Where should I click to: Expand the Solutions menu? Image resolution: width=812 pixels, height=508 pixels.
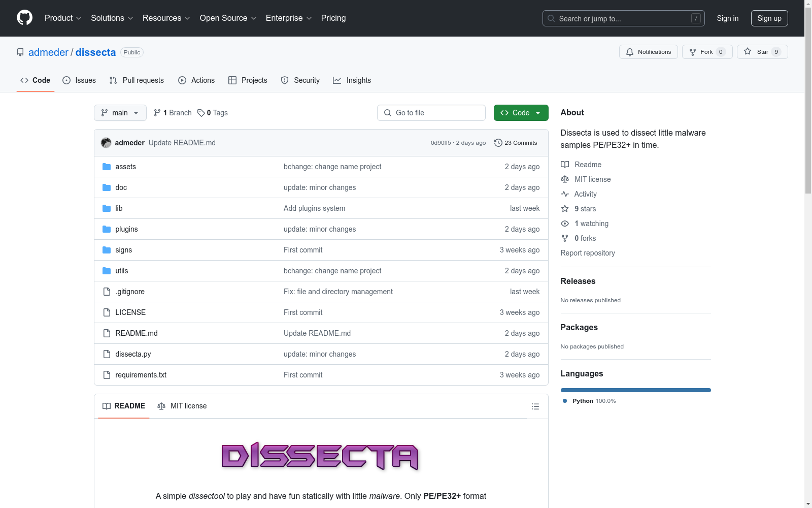112,18
